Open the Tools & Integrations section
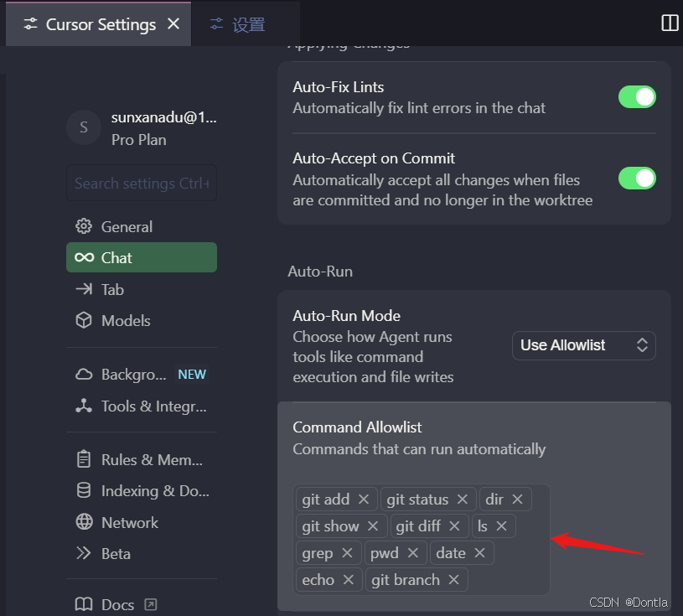Screen dimensions: 683x616 coord(142,406)
